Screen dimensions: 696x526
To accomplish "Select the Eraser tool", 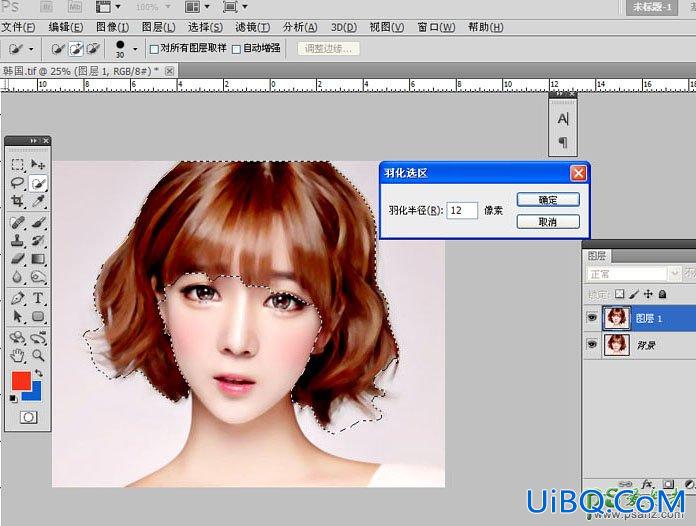I will (x=17, y=258).
